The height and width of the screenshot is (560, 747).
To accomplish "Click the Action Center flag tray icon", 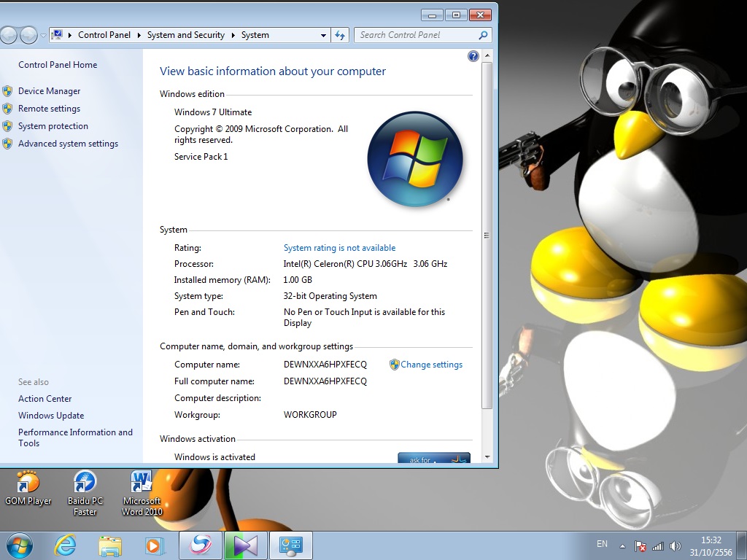I will 640,546.
